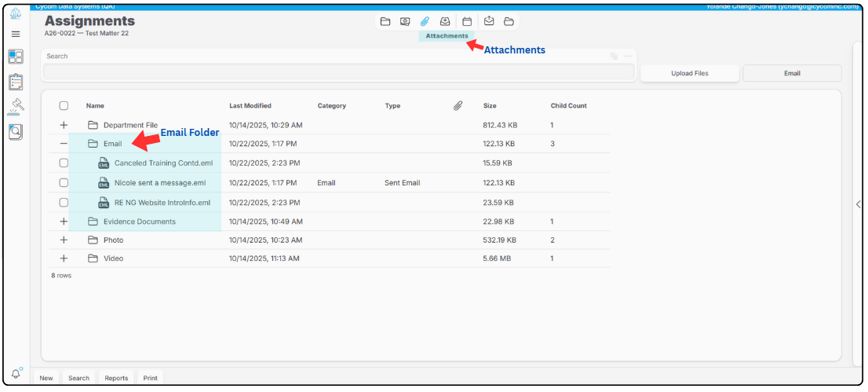Sort by the Size column header
Viewport: 868px width, 392px height.
coord(490,105)
